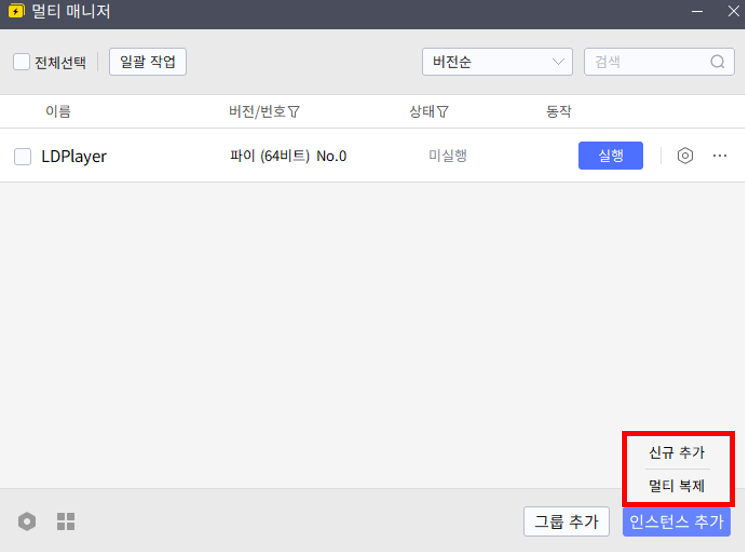Switch to grid view layout
Image resolution: width=745 pixels, height=552 pixels.
click(66, 522)
